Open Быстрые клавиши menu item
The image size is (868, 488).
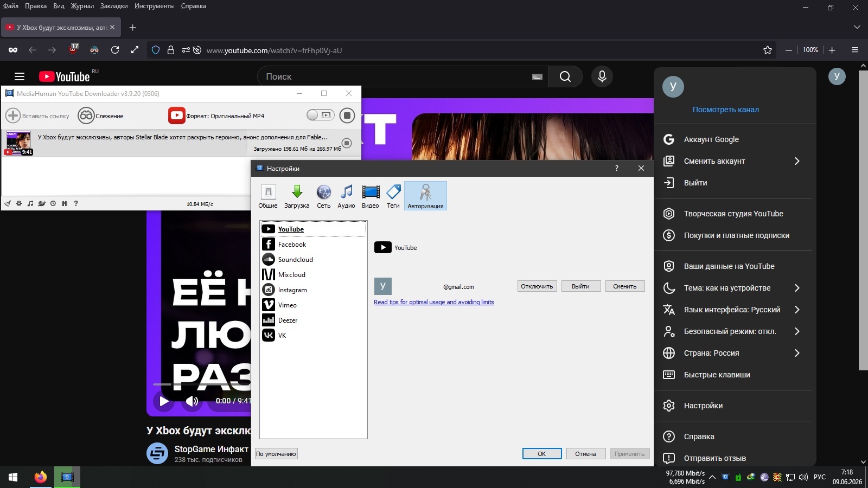(x=733, y=375)
